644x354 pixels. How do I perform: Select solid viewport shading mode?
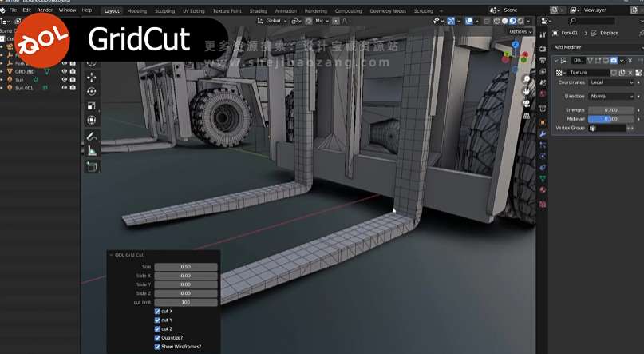[505, 21]
